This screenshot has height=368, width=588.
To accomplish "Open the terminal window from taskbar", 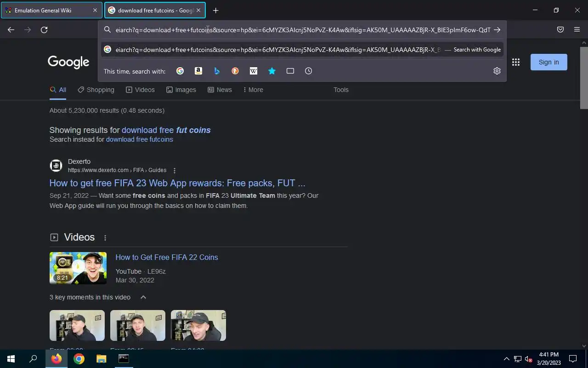I will point(124,359).
